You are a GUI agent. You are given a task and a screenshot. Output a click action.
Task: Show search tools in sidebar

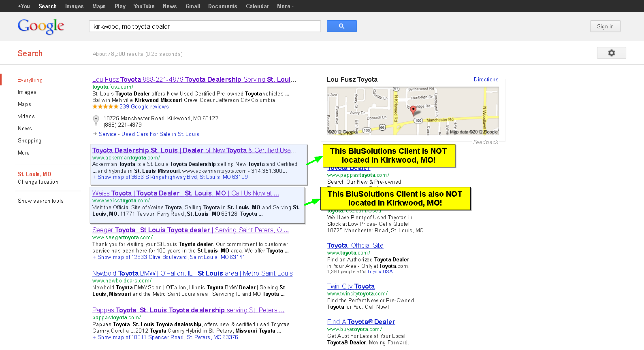[41, 201]
